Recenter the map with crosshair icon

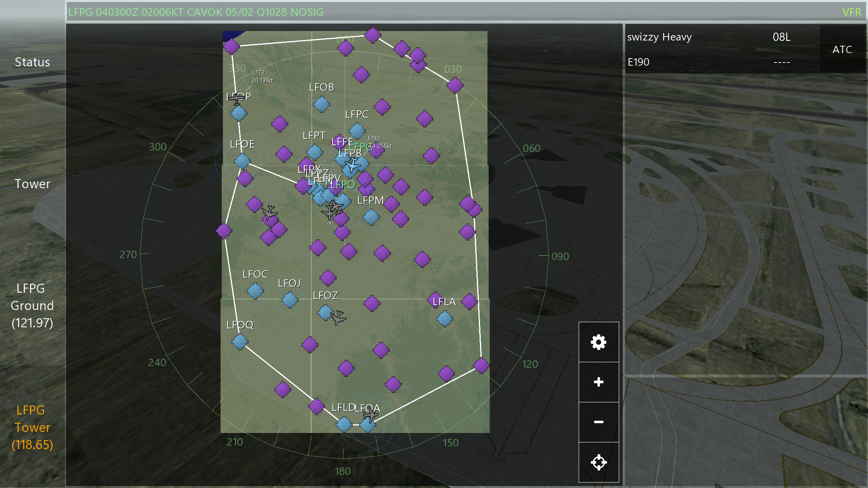coord(598,462)
